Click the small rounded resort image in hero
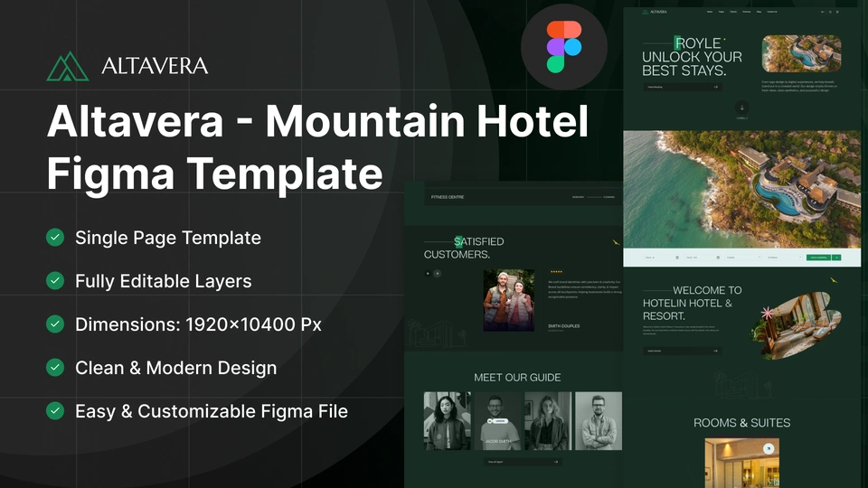Viewport: 868px width, 488px height. [802, 53]
